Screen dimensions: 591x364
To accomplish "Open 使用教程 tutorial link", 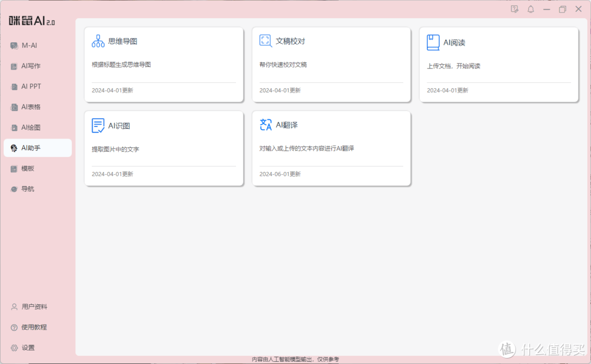I will (34, 327).
